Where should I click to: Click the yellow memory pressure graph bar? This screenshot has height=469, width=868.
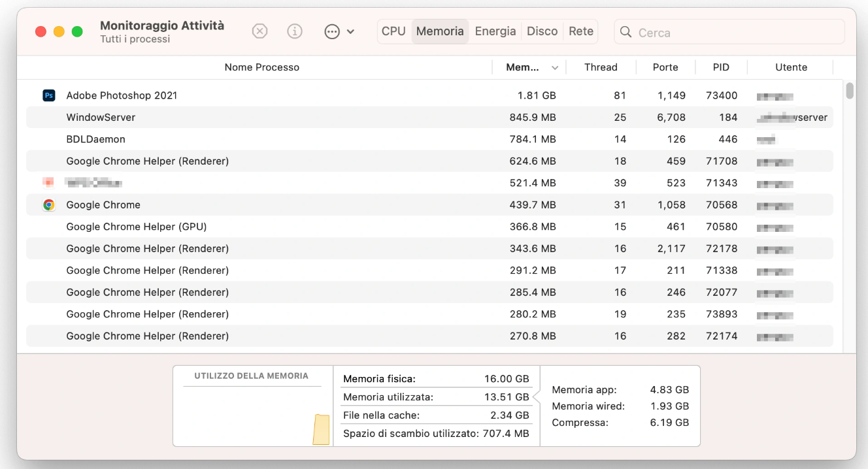point(321,429)
